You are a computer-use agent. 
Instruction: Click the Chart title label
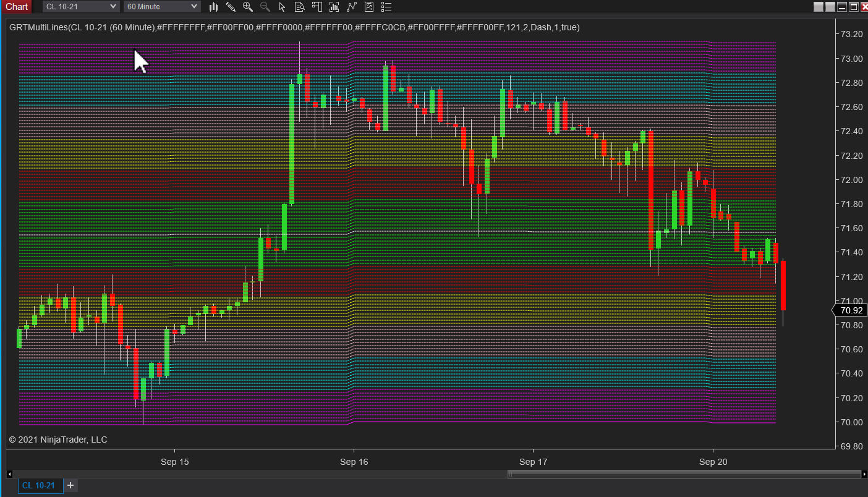click(x=17, y=6)
